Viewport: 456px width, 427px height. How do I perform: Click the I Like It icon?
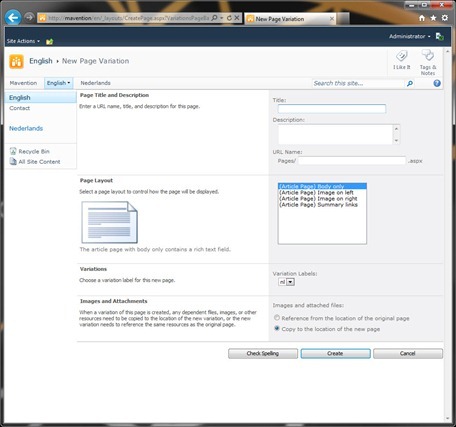pyautogui.click(x=402, y=56)
